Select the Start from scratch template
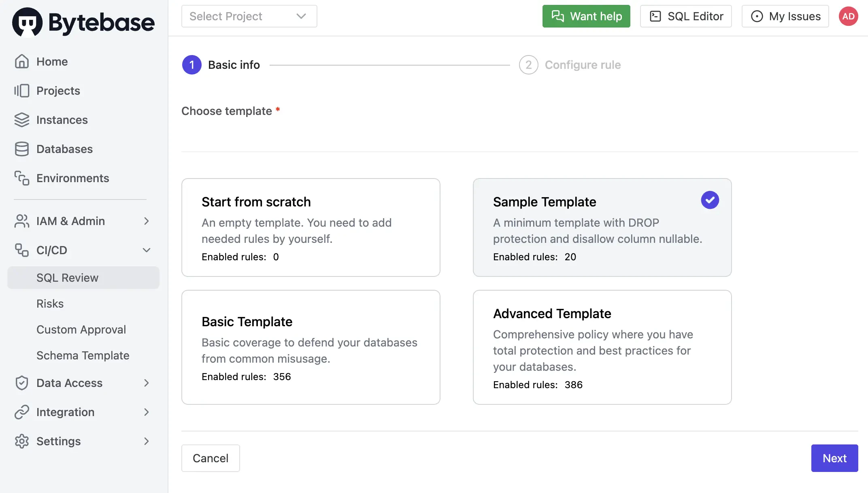The height and width of the screenshot is (493, 868). pos(311,227)
